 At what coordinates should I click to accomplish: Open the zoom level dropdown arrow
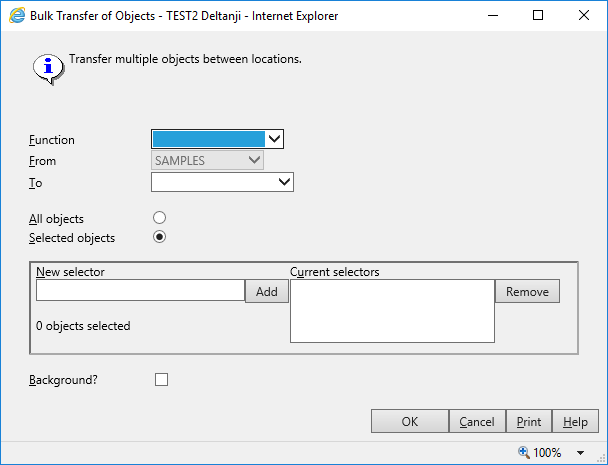pyautogui.click(x=580, y=453)
